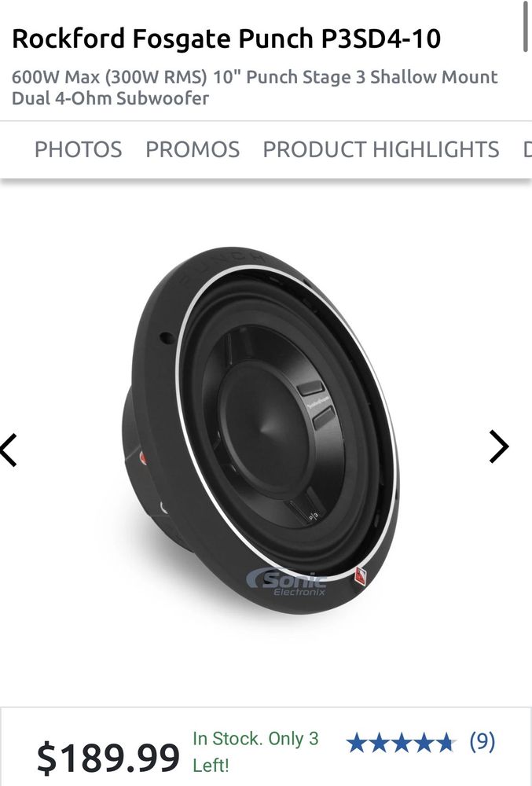Show the next product photo
Image resolution: width=532 pixels, height=786 pixels.
coord(499,446)
